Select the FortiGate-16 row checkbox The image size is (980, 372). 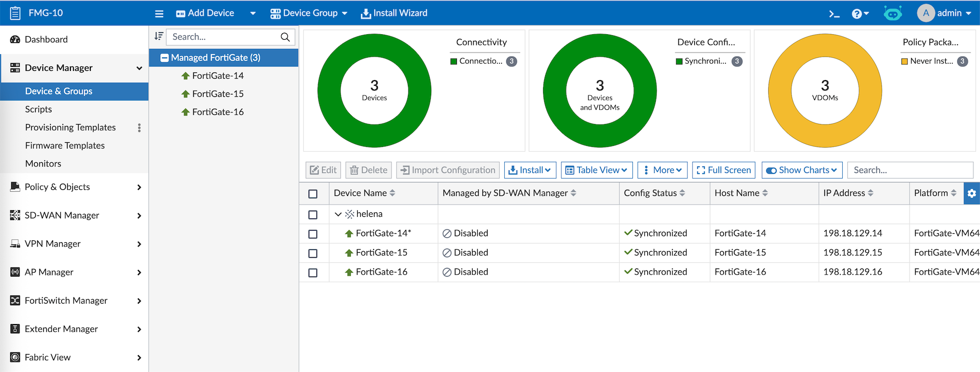click(x=313, y=272)
